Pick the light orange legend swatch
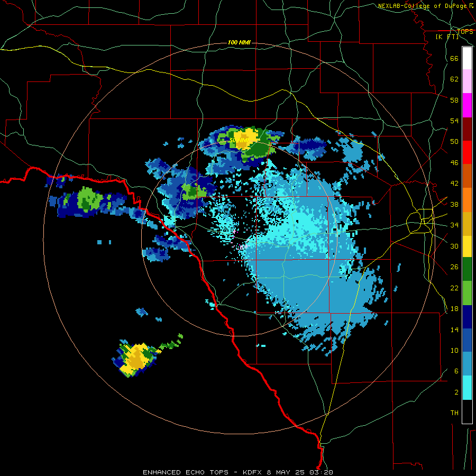The image size is (476, 476). pyautogui.click(x=467, y=200)
